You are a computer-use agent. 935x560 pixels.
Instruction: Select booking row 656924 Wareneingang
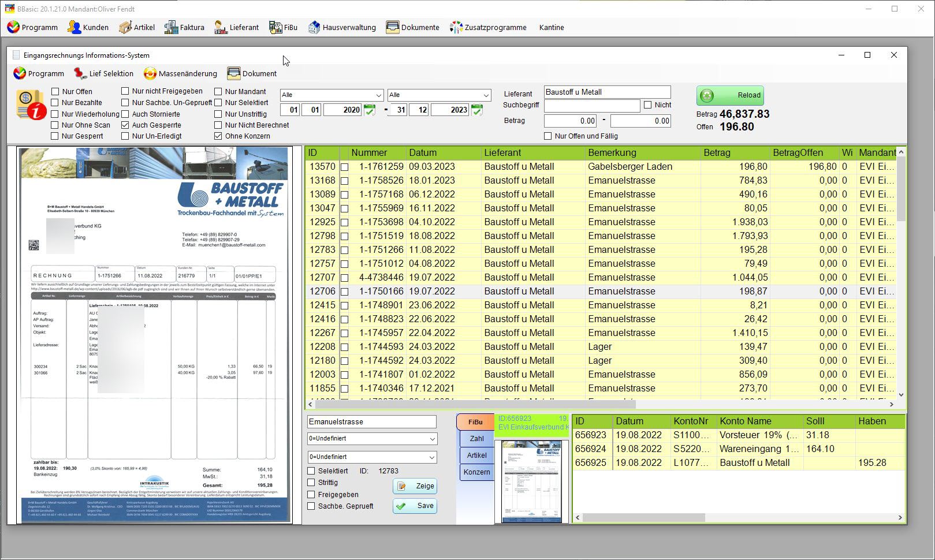pos(738,449)
